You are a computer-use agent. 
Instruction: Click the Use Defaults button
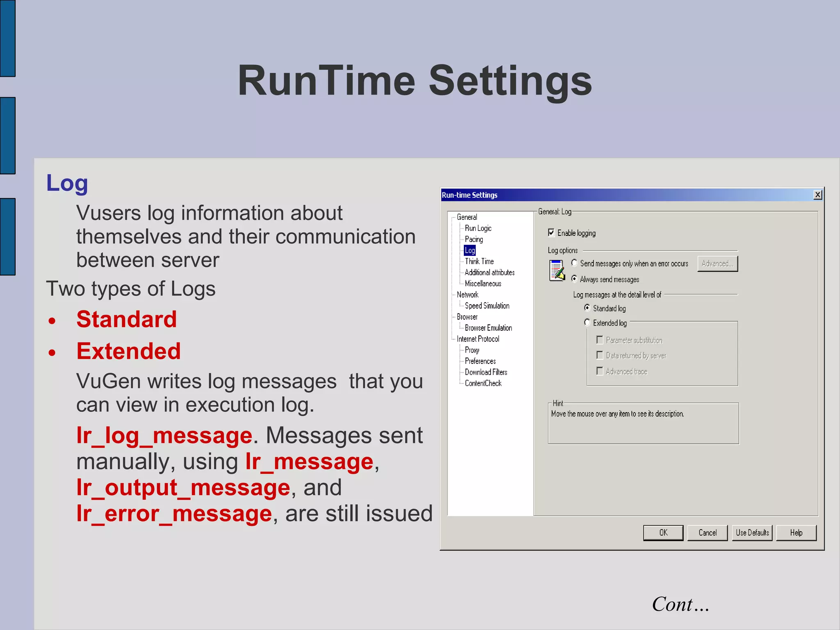click(x=752, y=533)
